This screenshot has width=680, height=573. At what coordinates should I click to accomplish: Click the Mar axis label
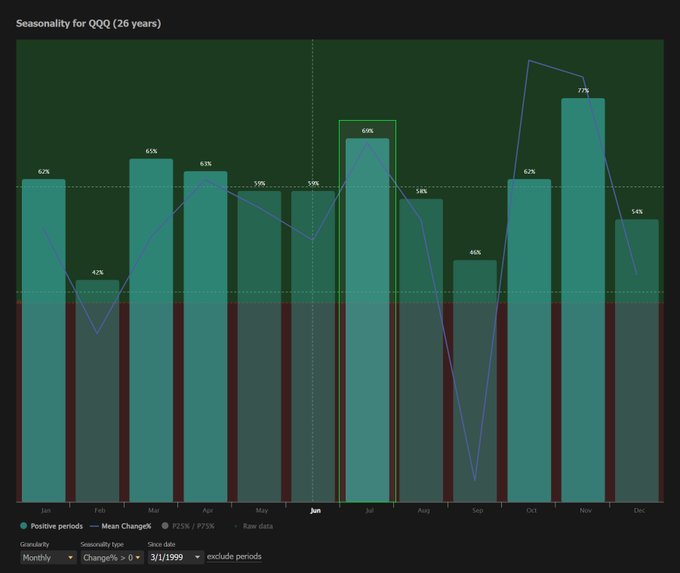point(154,511)
